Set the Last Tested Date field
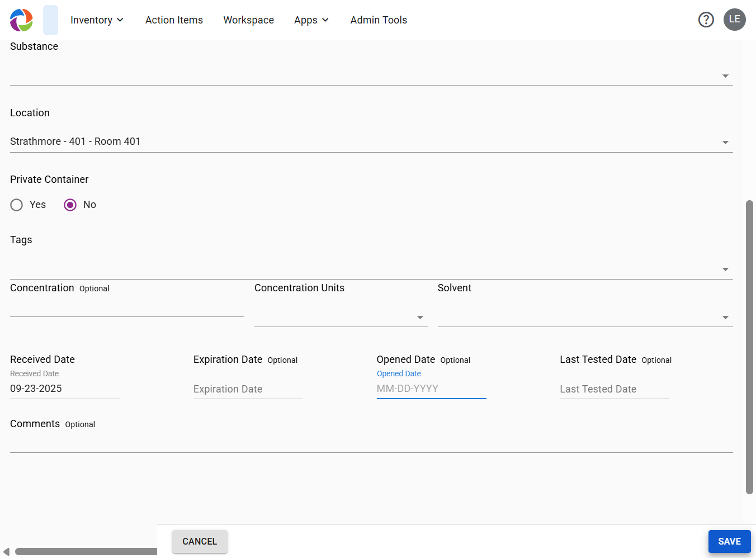This screenshot has width=756, height=558. [x=615, y=389]
